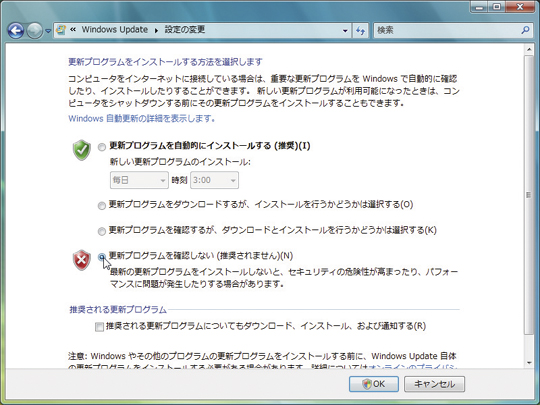Click the Forward navigation arrow button
Image resolution: width=540 pixels, height=405 pixels.
tap(34, 31)
